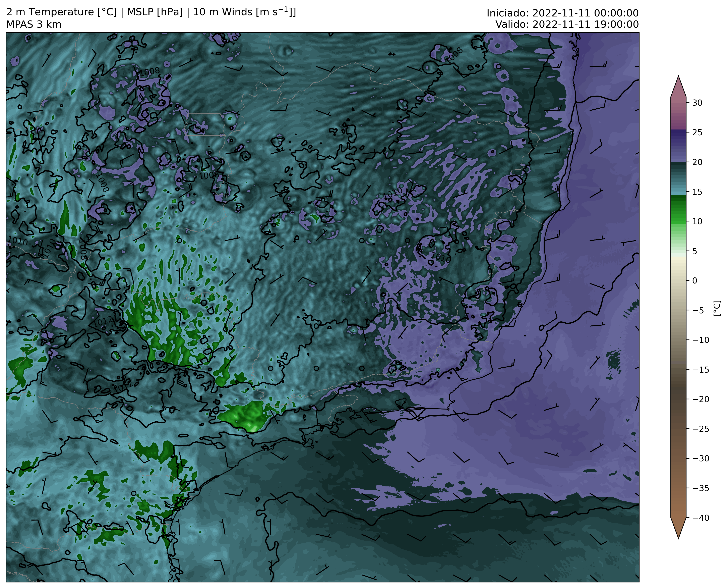
Task: Click the colorbar tick label 25
Action: (697, 132)
